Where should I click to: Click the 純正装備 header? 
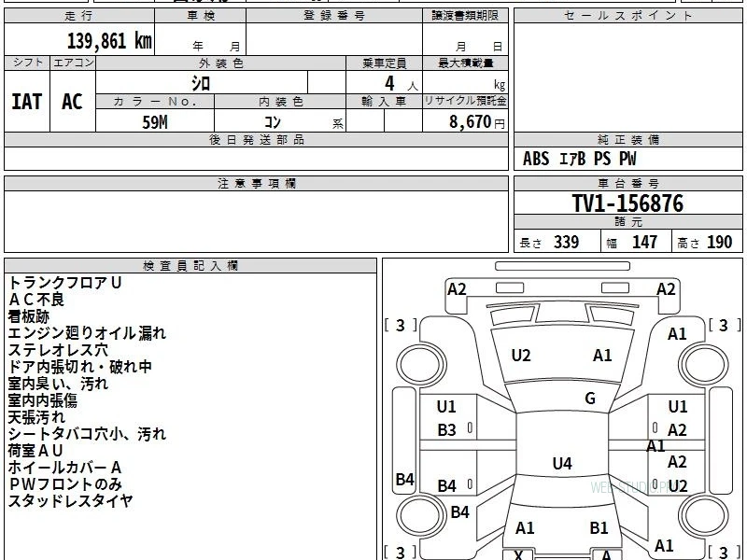point(627,139)
